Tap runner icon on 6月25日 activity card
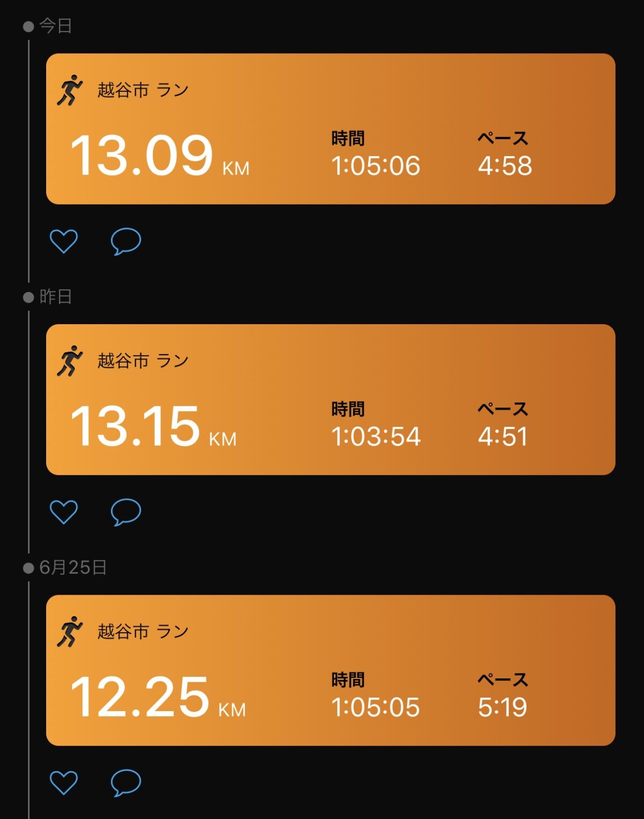 (70, 631)
